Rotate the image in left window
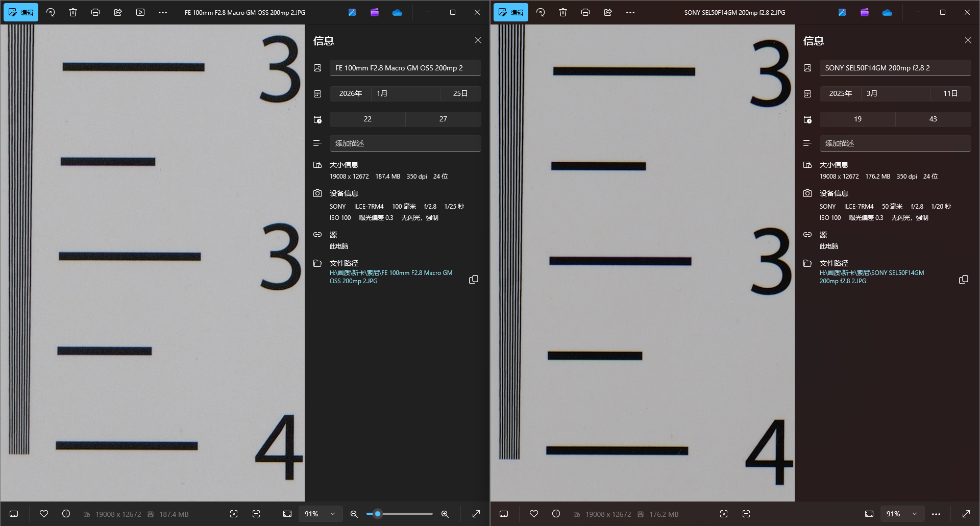 tap(51, 12)
